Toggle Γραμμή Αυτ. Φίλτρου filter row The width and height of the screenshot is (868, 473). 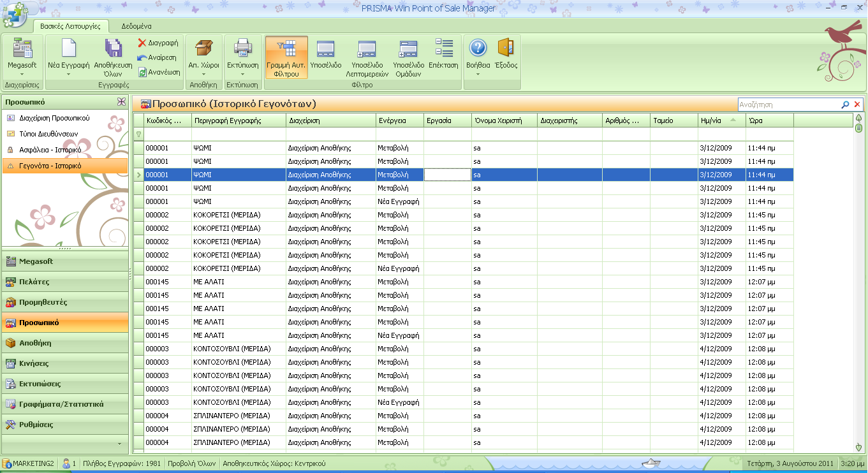pos(286,57)
